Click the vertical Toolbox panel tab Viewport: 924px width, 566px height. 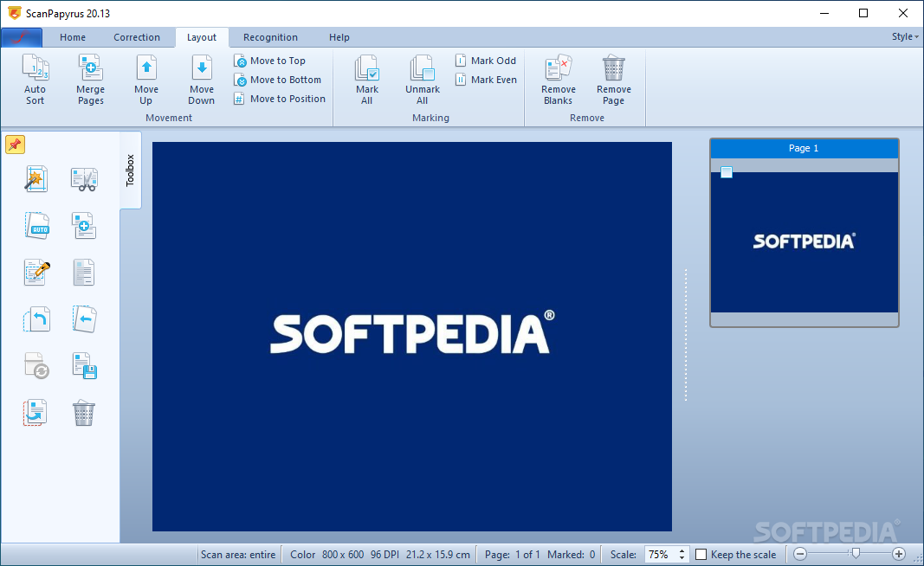(x=130, y=170)
